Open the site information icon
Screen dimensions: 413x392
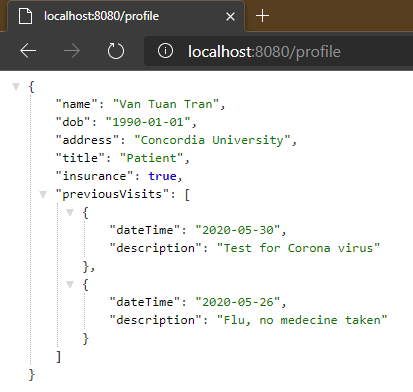click(x=165, y=51)
